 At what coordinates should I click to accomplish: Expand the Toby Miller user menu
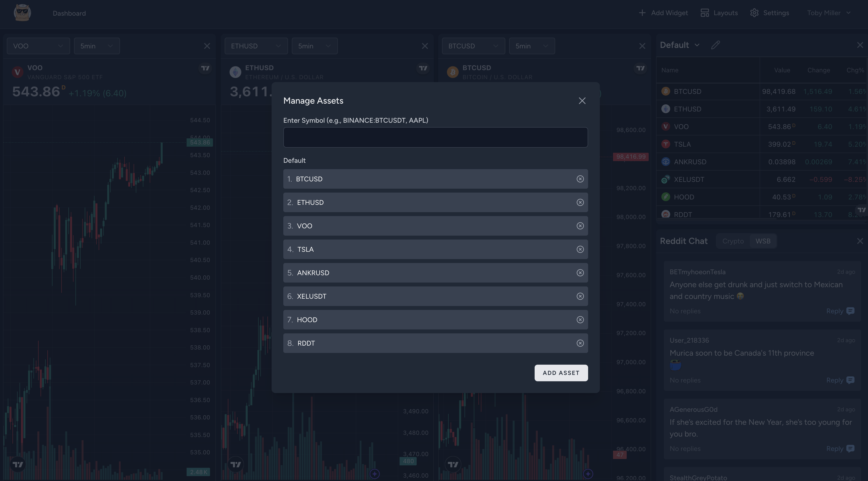829,13
